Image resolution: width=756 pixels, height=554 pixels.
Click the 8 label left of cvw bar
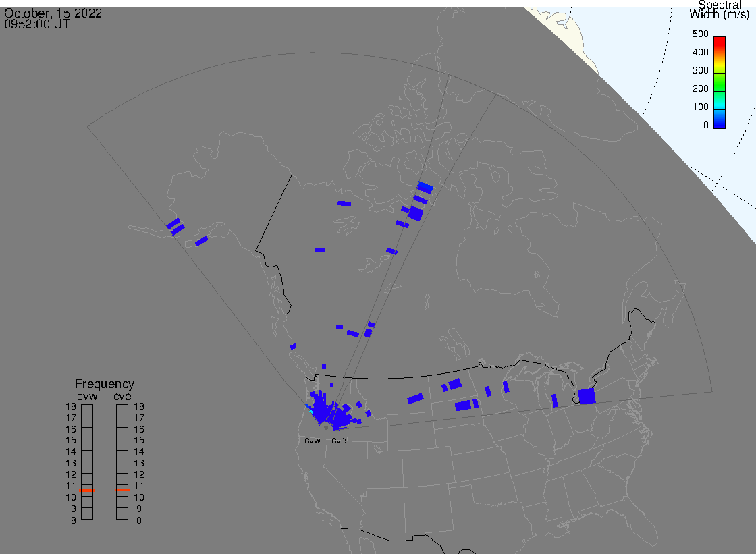click(74, 520)
